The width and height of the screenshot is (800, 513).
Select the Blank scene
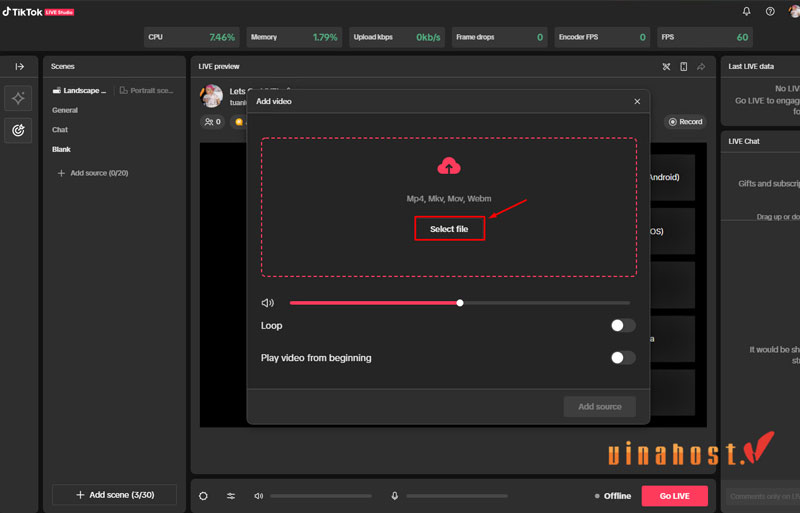[61, 149]
